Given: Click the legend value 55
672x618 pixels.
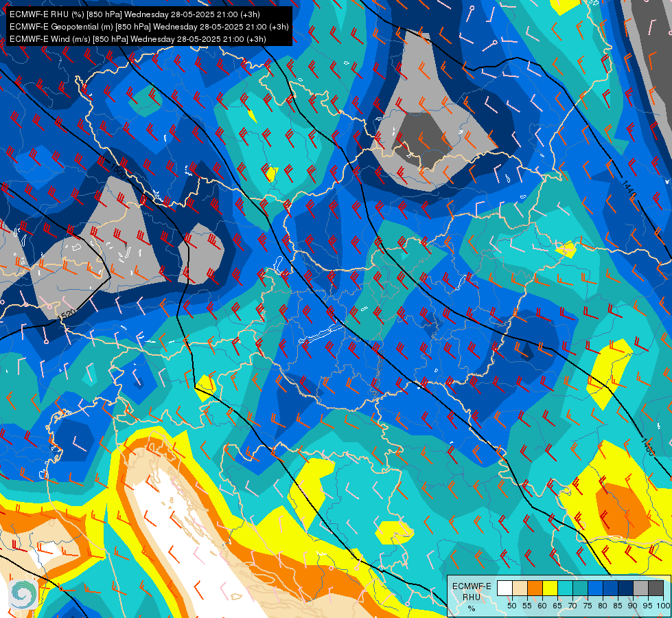Looking at the screenshot, I should tap(527, 606).
